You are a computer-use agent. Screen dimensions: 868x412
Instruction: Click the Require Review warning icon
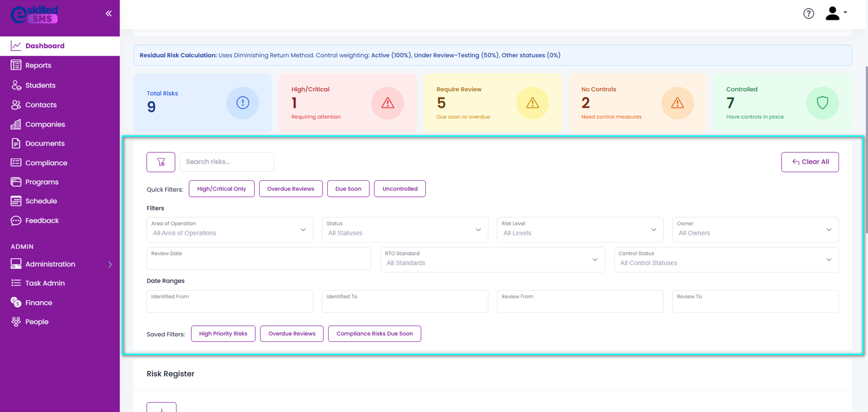pos(532,103)
